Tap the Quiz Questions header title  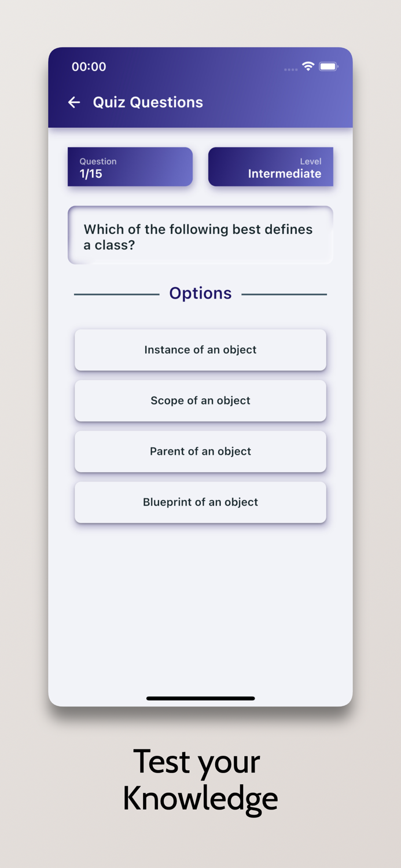(148, 102)
